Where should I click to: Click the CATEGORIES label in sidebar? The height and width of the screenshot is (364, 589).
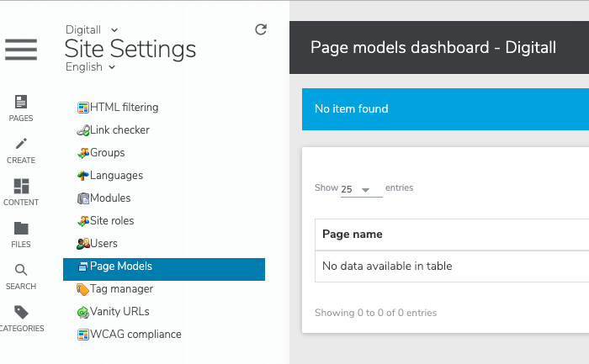22,329
